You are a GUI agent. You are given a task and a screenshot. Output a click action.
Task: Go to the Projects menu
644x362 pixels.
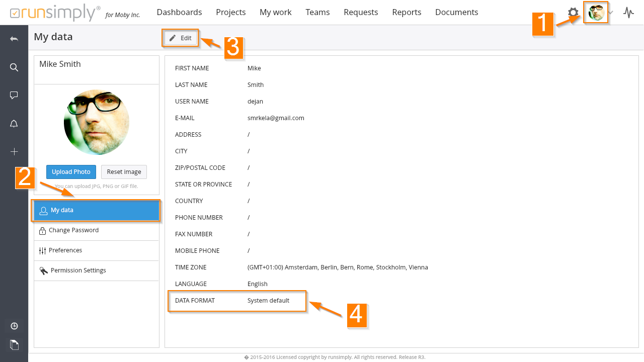[x=230, y=13]
